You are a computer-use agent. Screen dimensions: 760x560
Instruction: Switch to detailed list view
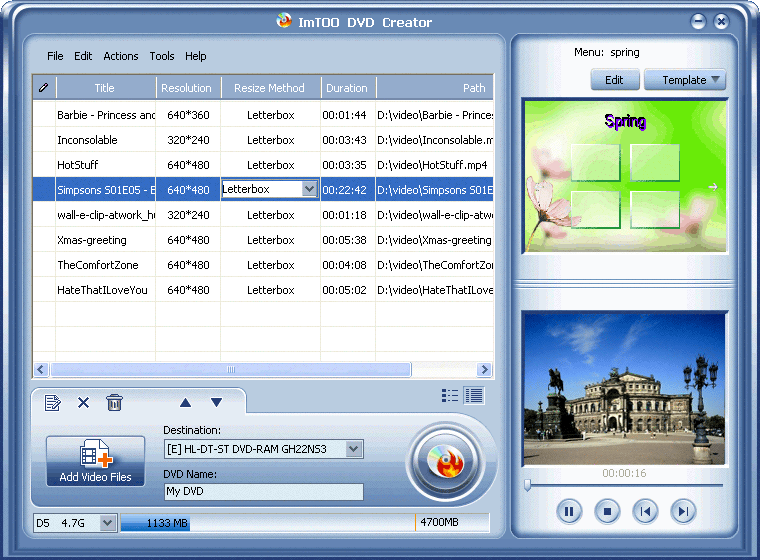click(474, 396)
